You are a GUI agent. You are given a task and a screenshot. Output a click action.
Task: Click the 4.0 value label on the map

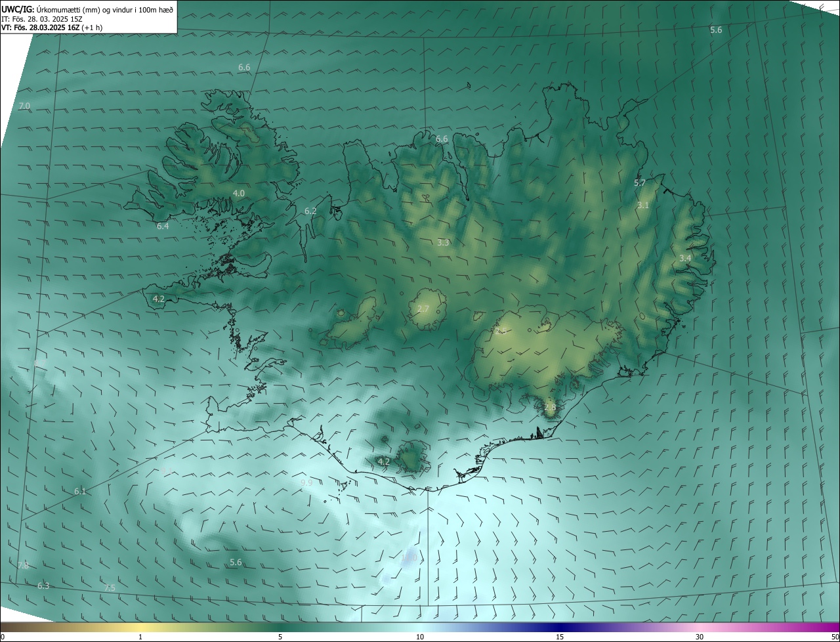click(239, 193)
